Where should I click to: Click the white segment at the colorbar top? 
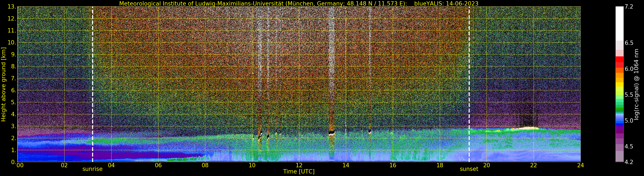point(619,23)
